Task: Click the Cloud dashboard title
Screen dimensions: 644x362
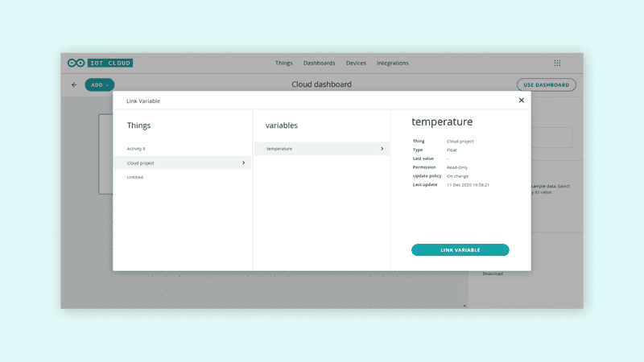Action: point(321,84)
